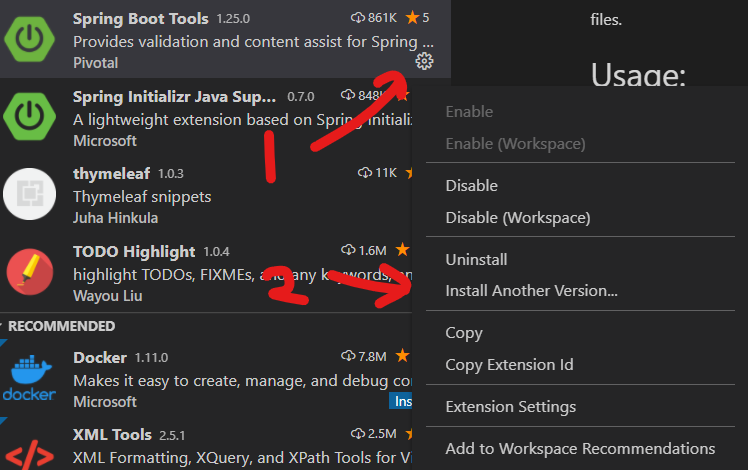Click the TODO Highlight rating star
The height and width of the screenshot is (470, 748).
403,250
